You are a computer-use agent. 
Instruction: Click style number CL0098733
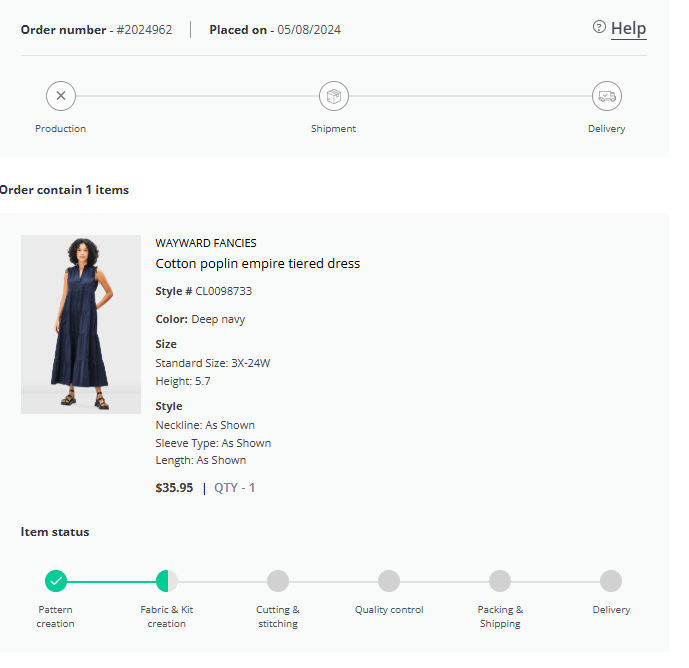coord(224,291)
